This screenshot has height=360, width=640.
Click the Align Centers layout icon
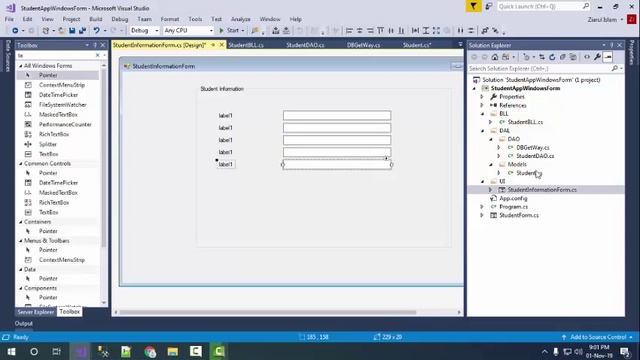click(360, 31)
